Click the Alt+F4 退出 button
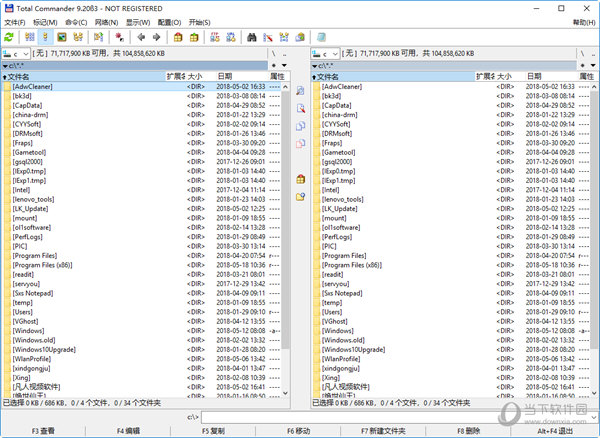Image resolution: width=600 pixels, height=438 pixels. point(555,431)
